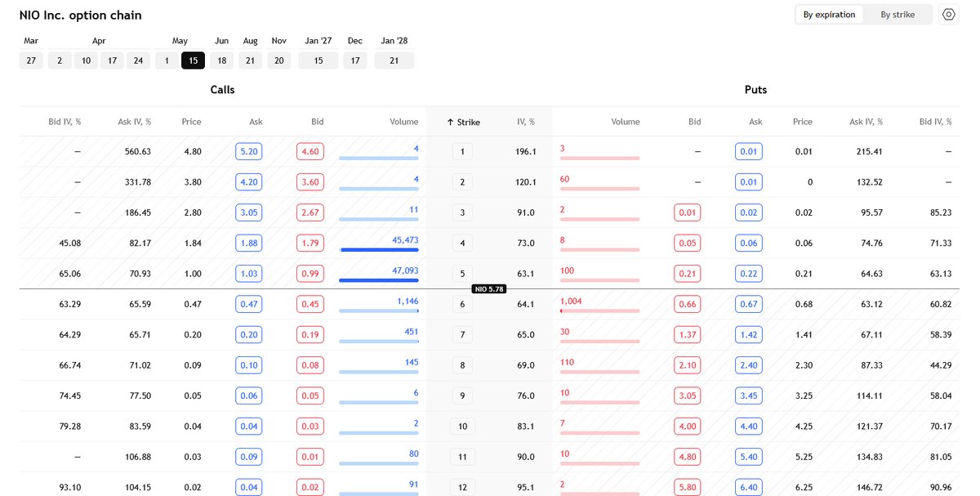Click the IV value 196.1 for strike 1
This screenshot has height=496, width=980.
[525, 151]
